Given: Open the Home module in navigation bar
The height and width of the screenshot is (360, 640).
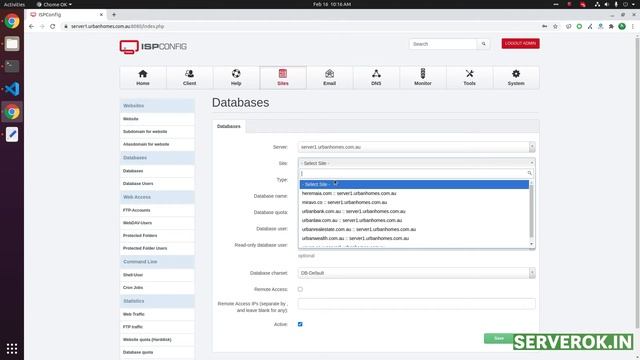Looking at the screenshot, I should [143, 78].
